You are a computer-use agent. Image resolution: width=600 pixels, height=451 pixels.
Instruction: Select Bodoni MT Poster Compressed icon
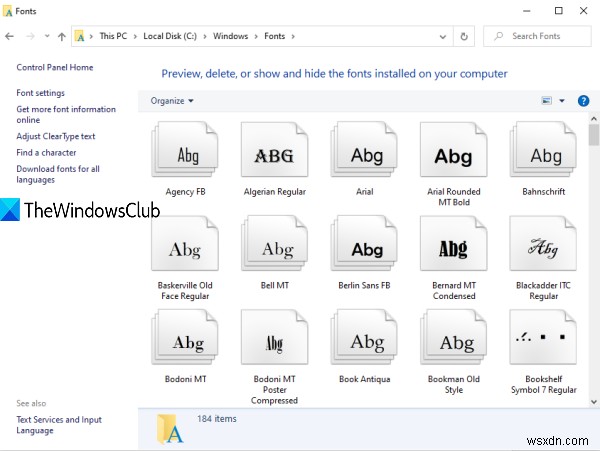(x=274, y=337)
